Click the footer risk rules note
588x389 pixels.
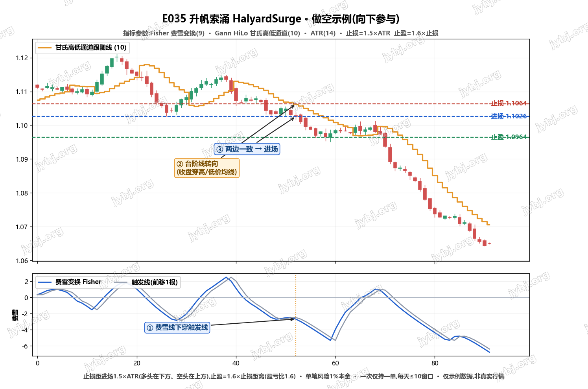pyautogui.click(x=294, y=376)
